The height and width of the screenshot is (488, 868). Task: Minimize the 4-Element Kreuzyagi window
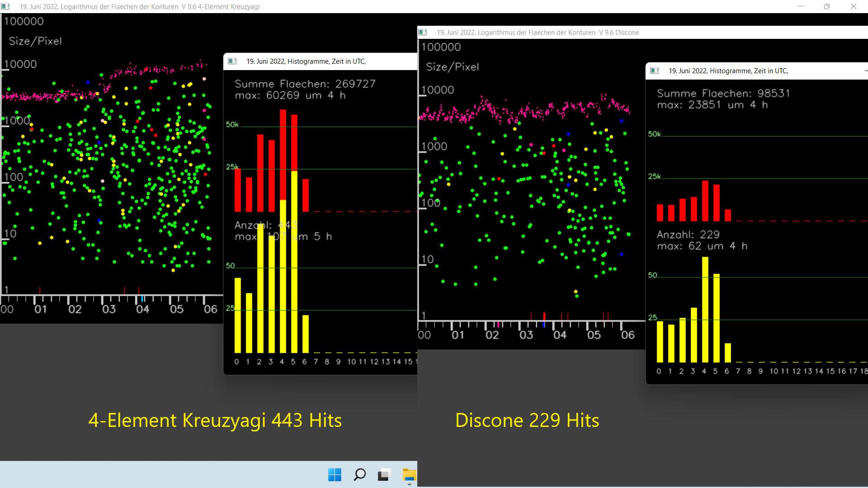coord(801,6)
